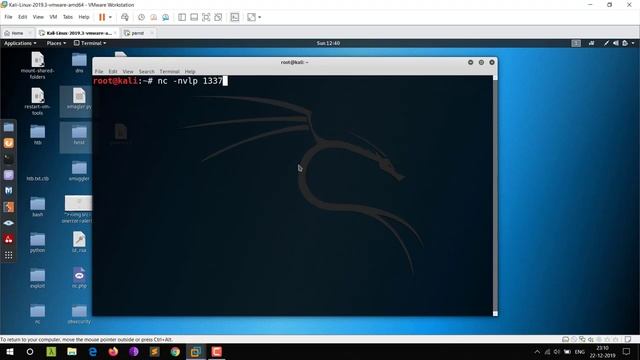Select the htb folder on desktop

[x=38, y=135]
